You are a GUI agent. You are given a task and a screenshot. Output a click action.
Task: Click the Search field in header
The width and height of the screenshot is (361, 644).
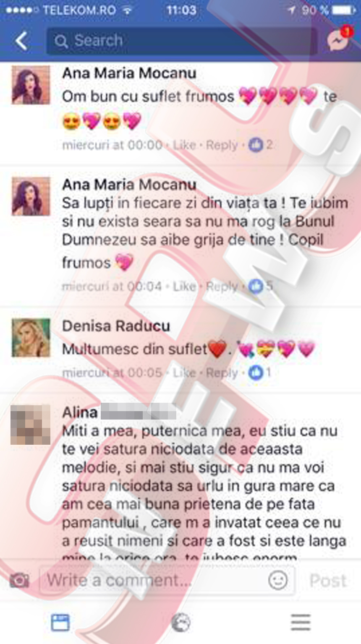(x=181, y=41)
